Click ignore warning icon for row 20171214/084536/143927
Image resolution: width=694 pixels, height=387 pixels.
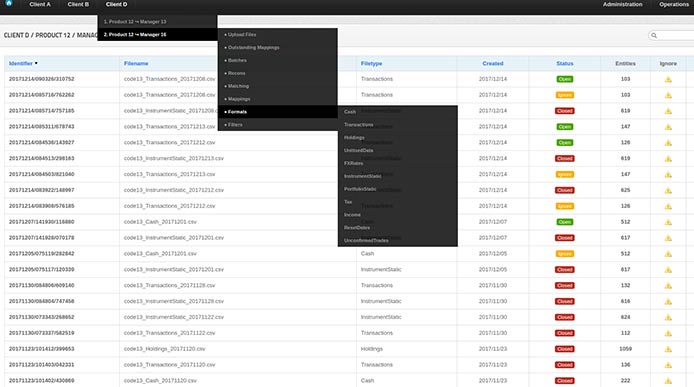[x=668, y=143]
